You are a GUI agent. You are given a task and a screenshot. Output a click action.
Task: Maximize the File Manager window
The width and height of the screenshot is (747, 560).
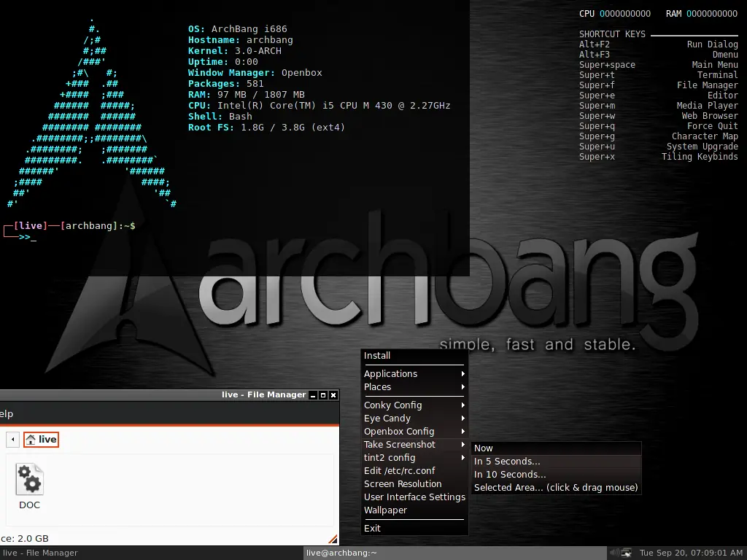tap(323, 395)
